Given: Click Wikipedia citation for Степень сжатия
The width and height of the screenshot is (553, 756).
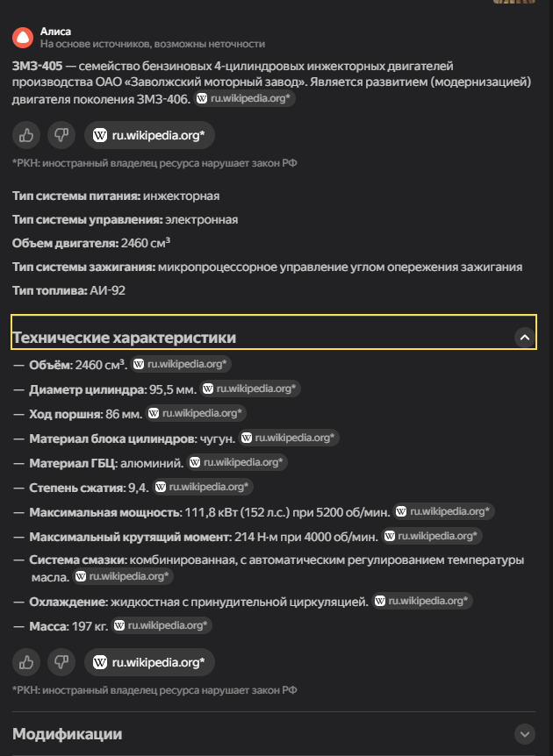Looking at the screenshot, I should coord(204,486).
